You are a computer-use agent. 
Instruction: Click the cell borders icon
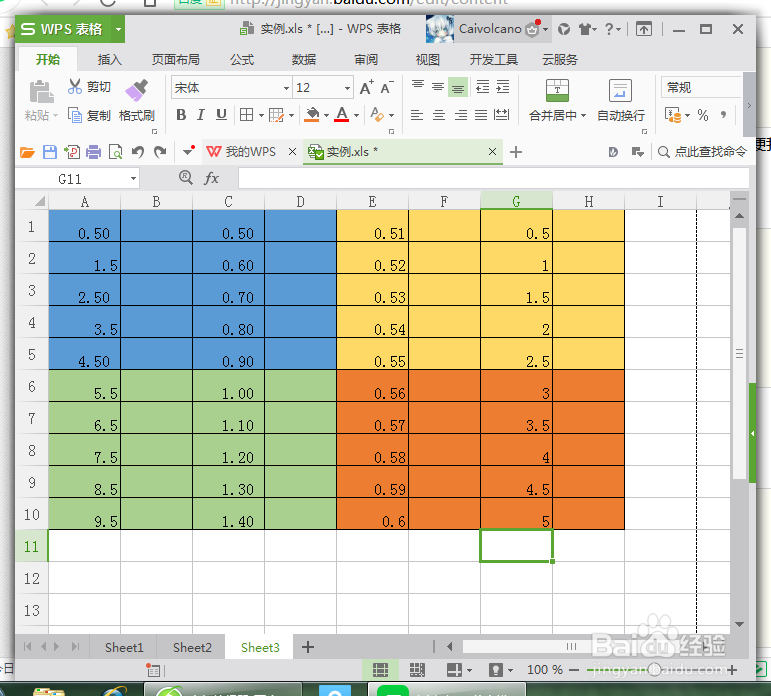[x=246, y=115]
